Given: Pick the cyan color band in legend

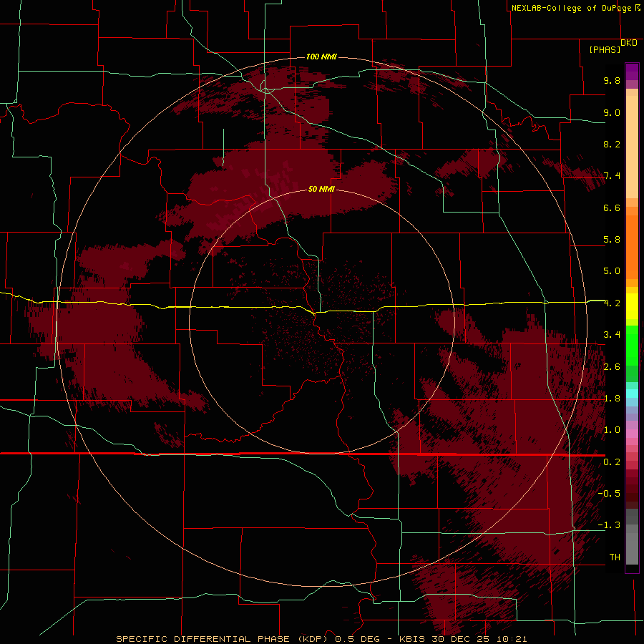Looking at the screenshot, I should click(x=632, y=394).
